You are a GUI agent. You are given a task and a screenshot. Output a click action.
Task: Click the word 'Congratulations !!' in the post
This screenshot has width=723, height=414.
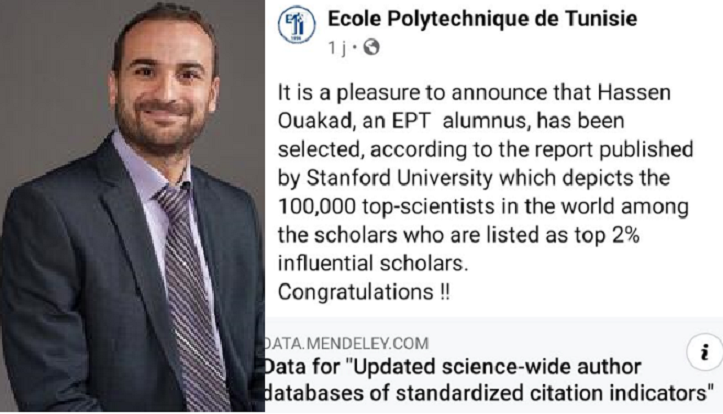coord(362,293)
